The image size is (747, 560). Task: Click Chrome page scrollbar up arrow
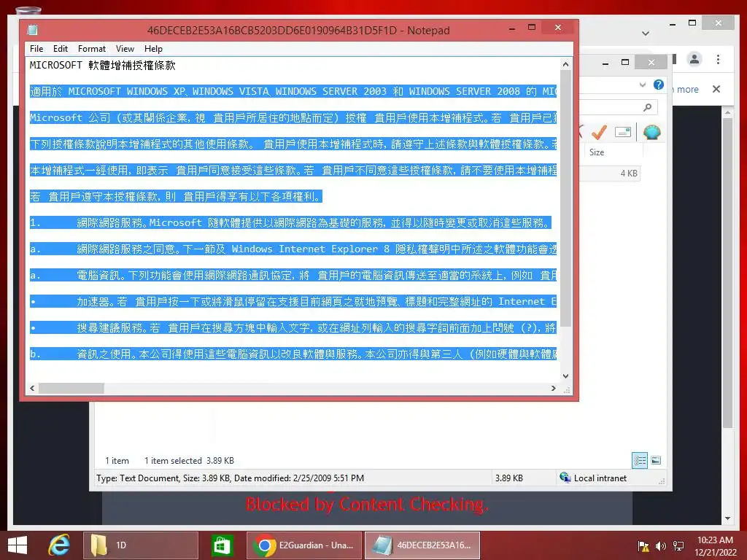[727, 113]
